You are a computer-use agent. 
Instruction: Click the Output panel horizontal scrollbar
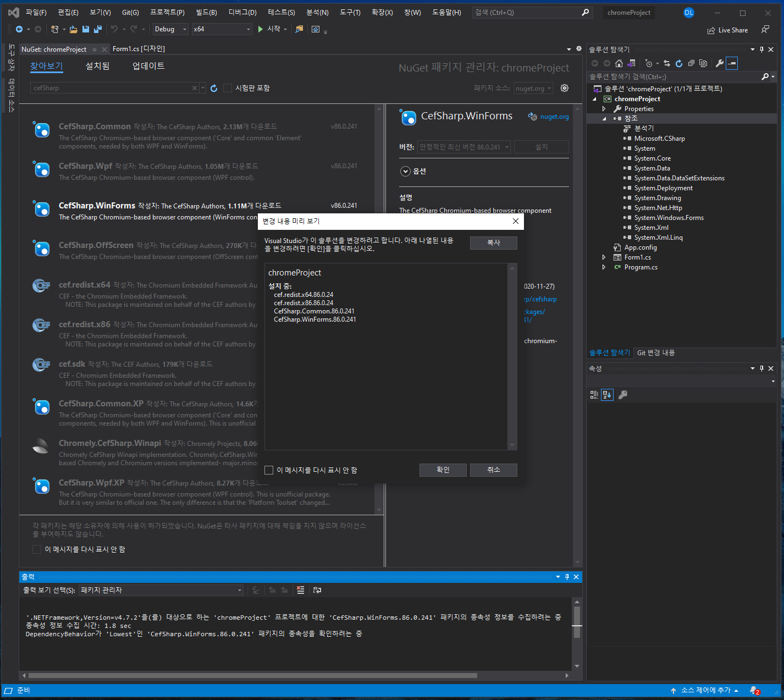(253, 675)
